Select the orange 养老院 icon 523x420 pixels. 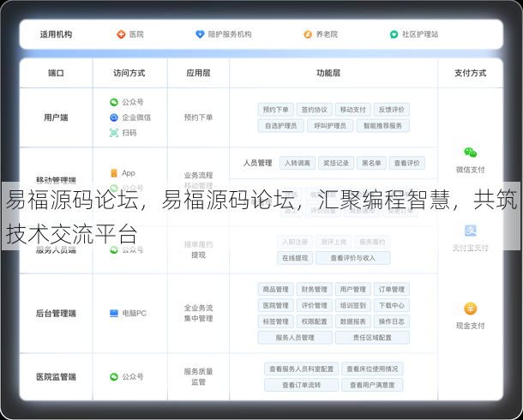(308, 34)
